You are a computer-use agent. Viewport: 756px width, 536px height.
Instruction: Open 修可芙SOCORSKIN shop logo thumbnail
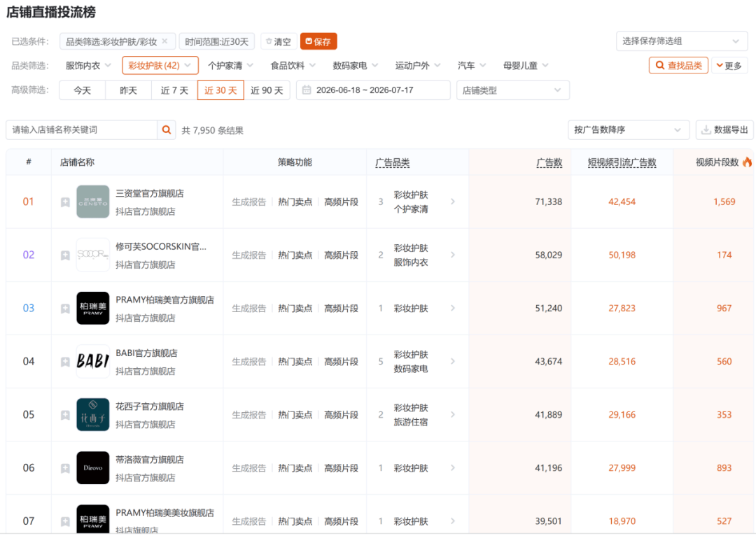coord(92,255)
